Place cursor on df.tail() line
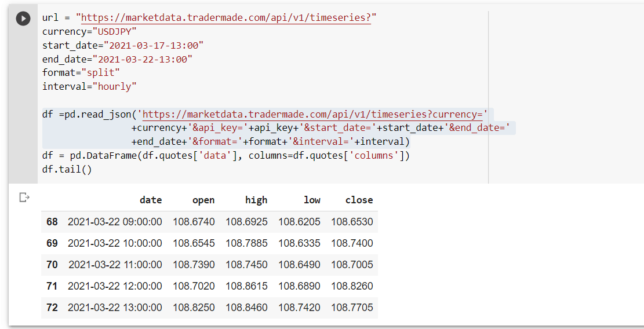Viewport: 644px width, 329px height. pos(67,169)
